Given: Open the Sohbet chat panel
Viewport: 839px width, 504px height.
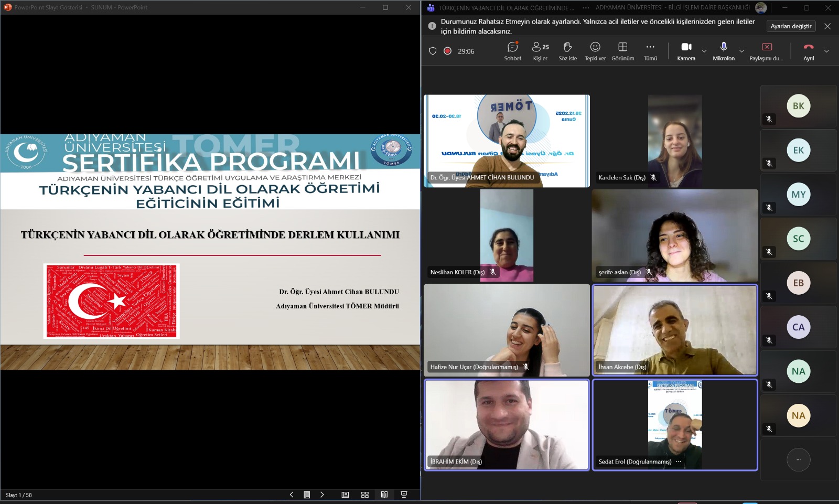Looking at the screenshot, I should pyautogui.click(x=512, y=51).
